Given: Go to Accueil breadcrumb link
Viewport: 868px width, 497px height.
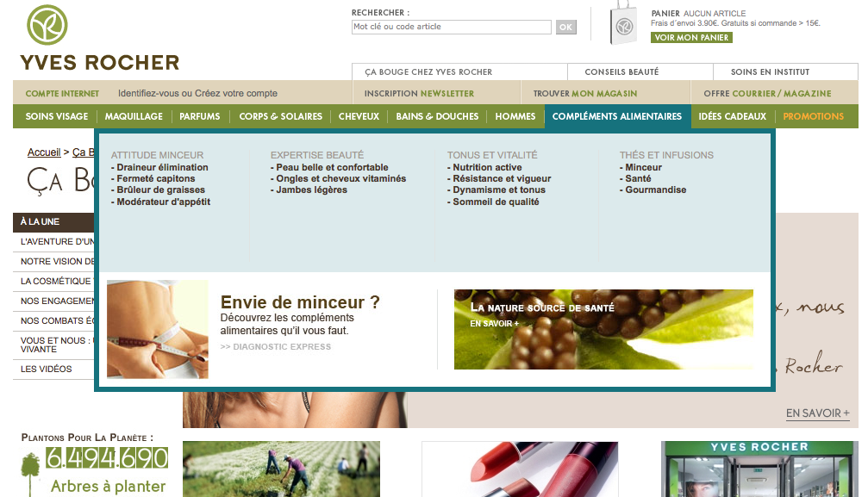Looking at the screenshot, I should tap(44, 152).
